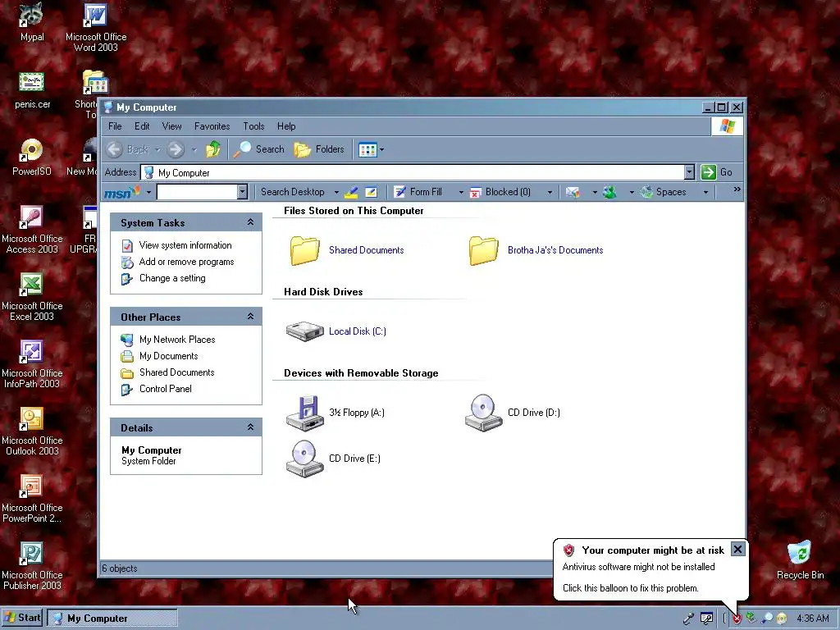
Task: Open the Tools menu
Action: pyautogui.click(x=253, y=126)
